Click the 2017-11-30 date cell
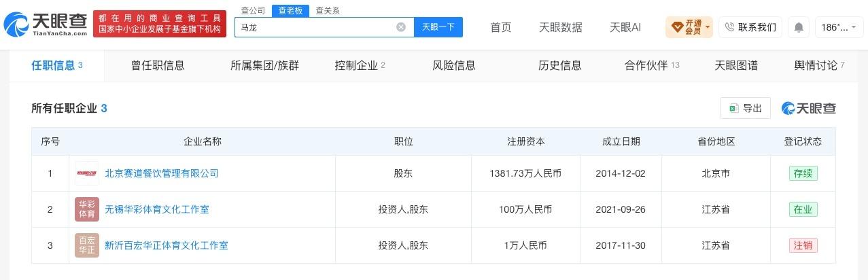 point(621,245)
